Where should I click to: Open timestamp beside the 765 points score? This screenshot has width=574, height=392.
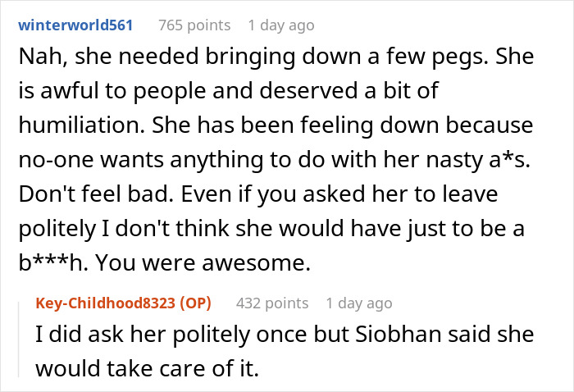click(x=281, y=25)
